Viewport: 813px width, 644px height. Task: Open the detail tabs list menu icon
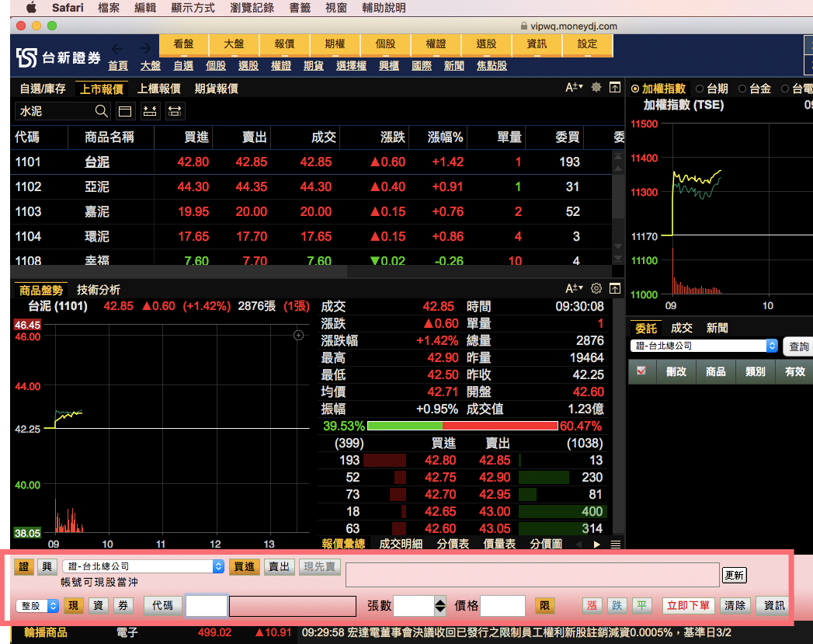pyautogui.click(x=616, y=545)
